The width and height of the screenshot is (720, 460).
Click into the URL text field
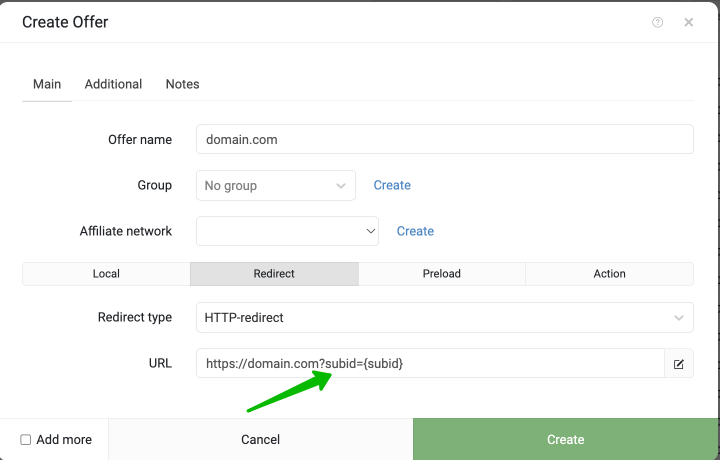430,364
